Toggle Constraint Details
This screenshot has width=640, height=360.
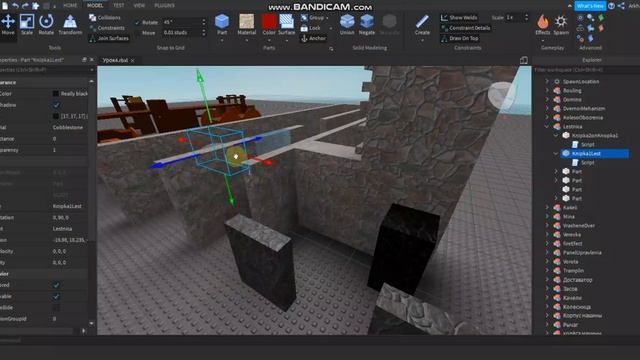[465, 28]
